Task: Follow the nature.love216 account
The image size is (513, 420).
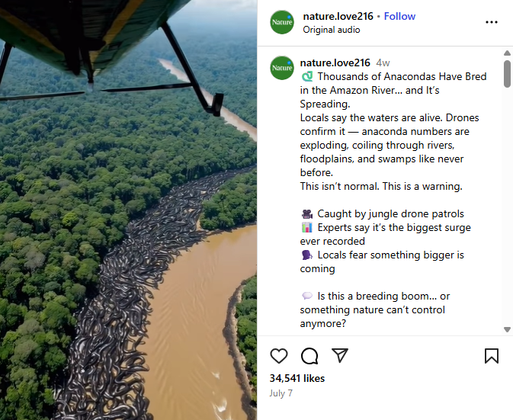Action: click(399, 16)
